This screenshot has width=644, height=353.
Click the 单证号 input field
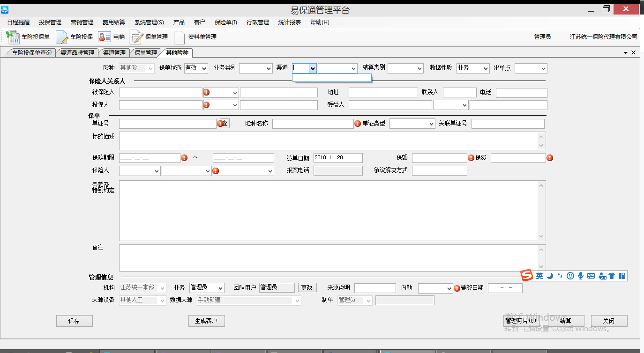click(167, 124)
